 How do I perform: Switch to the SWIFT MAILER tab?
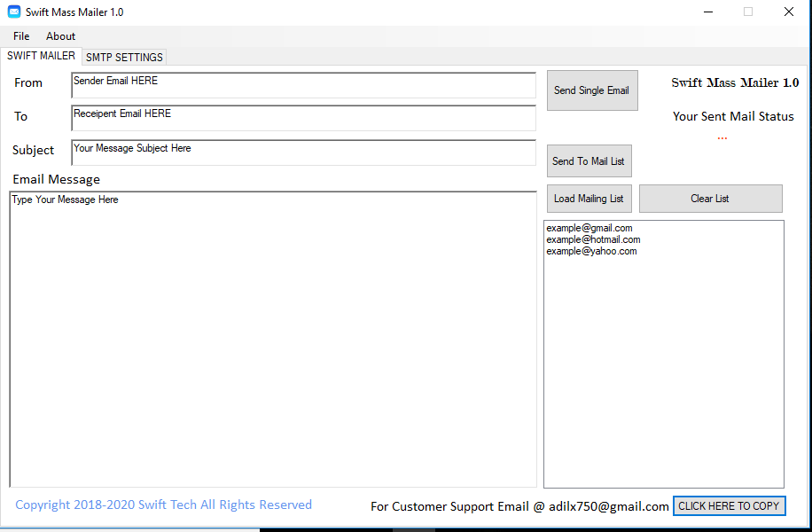(41, 56)
